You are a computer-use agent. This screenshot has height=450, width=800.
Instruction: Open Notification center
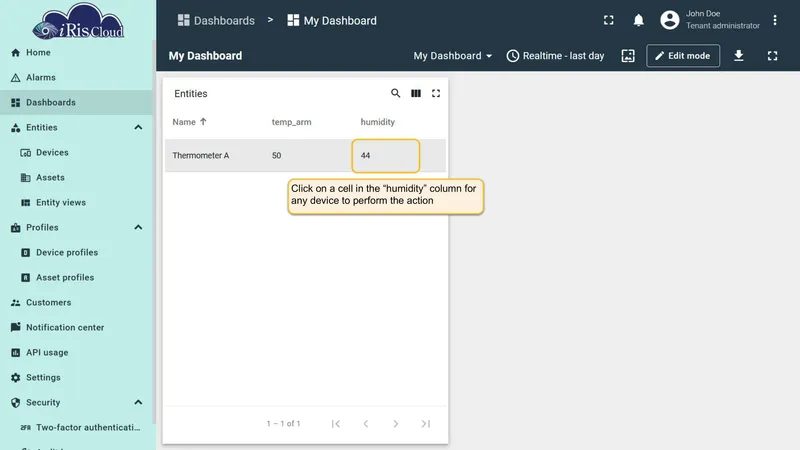[x=77, y=328]
